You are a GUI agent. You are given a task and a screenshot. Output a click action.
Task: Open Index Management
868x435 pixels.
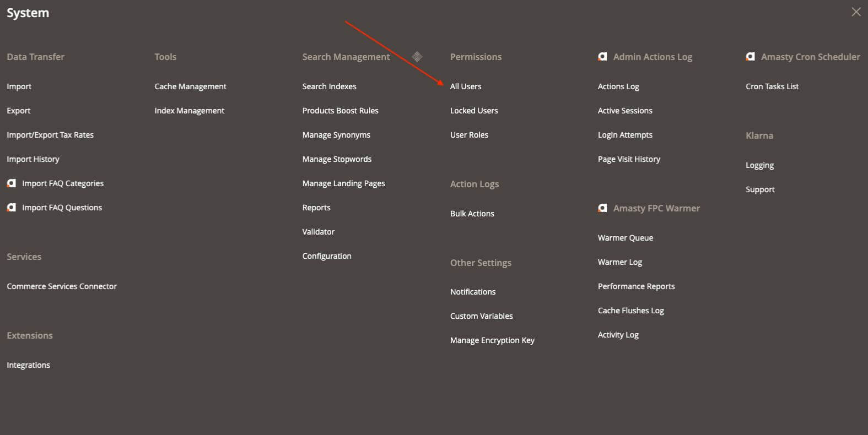tap(190, 111)
